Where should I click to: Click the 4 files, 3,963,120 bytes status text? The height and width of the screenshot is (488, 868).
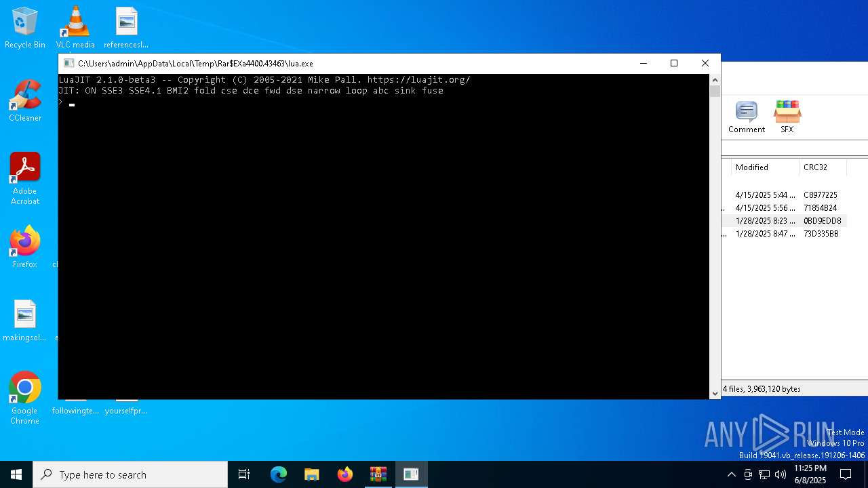coord(762,389)
